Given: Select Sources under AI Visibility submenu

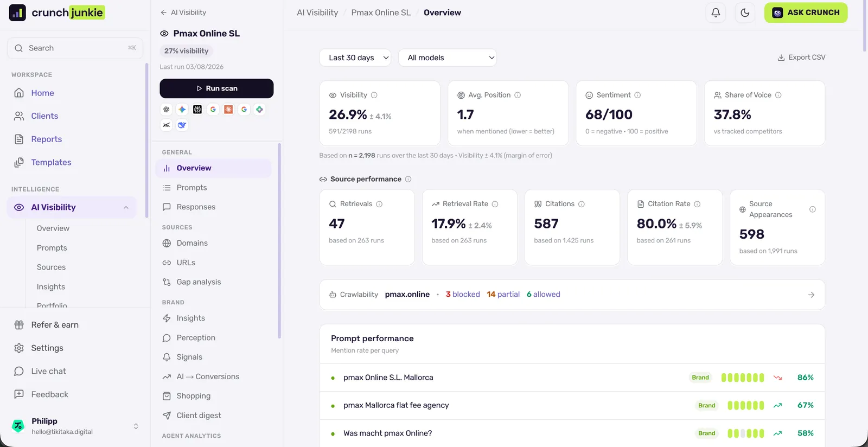Looking at the screenshot, I should (x=51, y=267).
